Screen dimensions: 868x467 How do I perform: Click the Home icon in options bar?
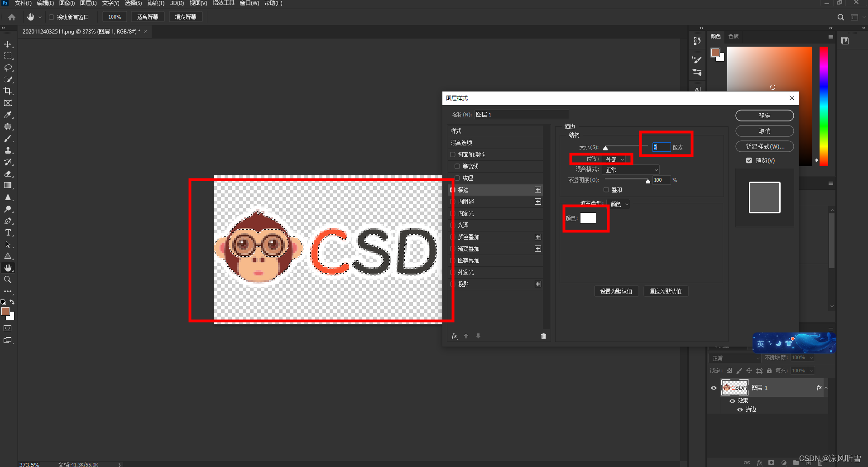[x=12, y=17]
